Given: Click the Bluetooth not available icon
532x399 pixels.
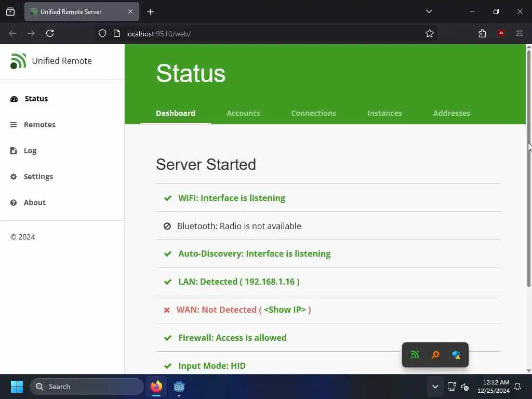Looking at the screenshot, I should tap(167, 226).
